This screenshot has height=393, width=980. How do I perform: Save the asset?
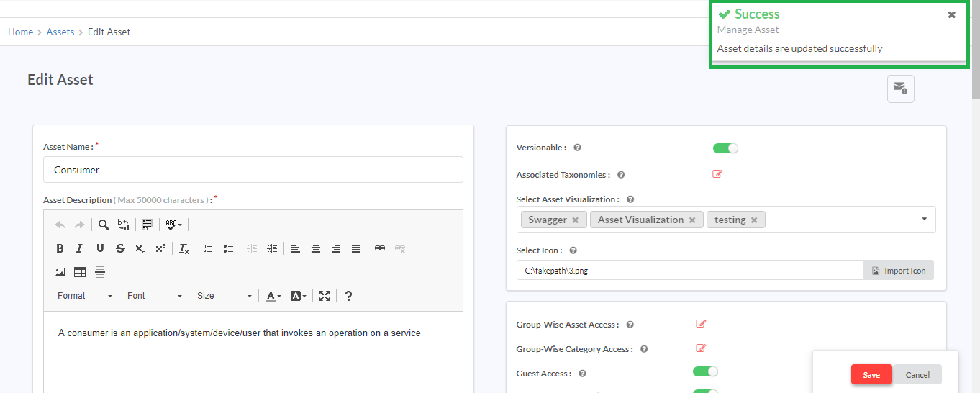coord(871,375)
